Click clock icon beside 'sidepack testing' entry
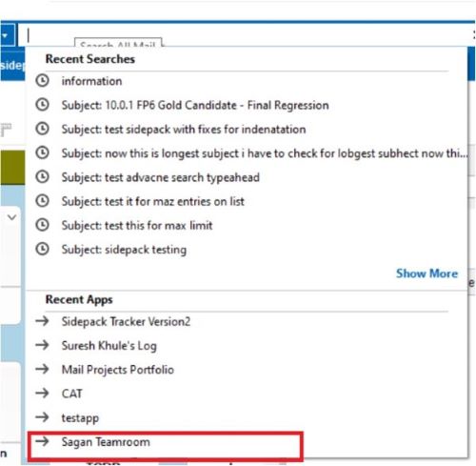Image resolution: width=476 pixels, height=466 pixels. click(42, 249)
